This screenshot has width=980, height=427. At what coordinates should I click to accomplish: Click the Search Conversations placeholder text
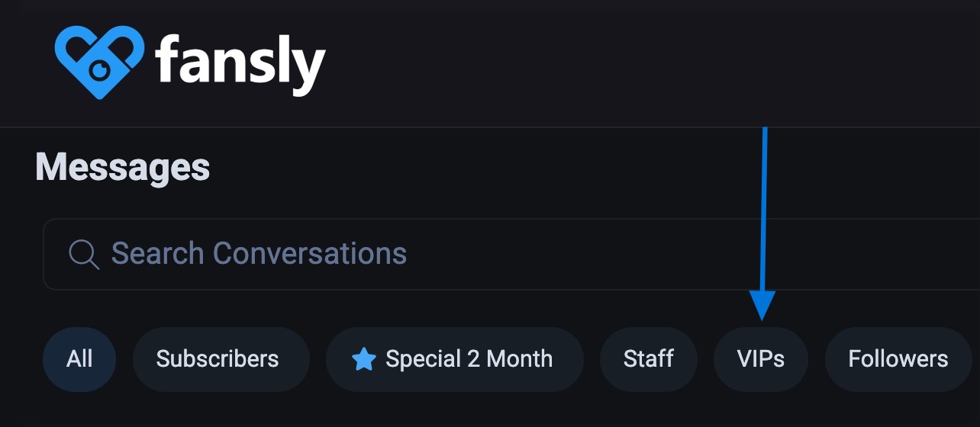click(259, 254)
